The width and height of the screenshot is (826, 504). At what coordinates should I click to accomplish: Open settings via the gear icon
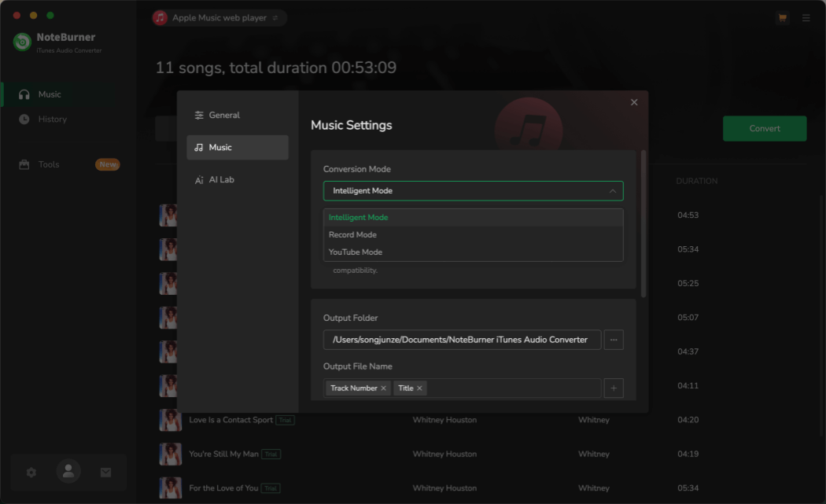[x=31, y=473]
